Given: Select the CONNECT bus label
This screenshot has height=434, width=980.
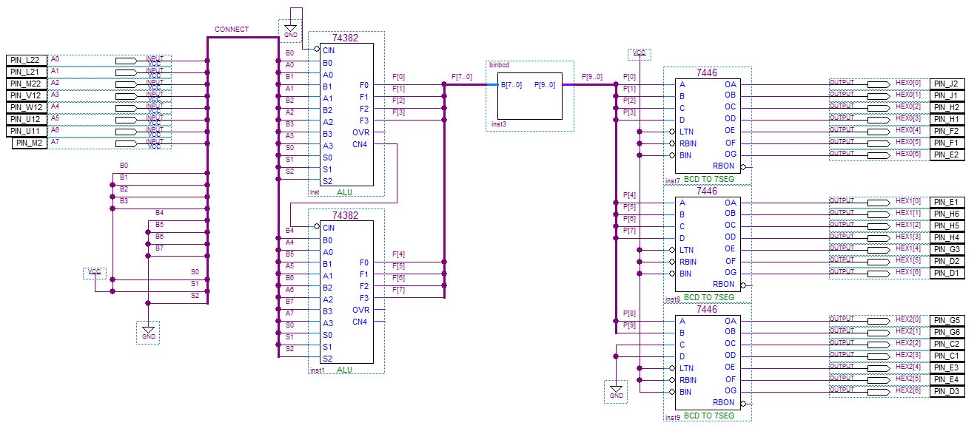Looking at the screenshot, I should (232, 30).
